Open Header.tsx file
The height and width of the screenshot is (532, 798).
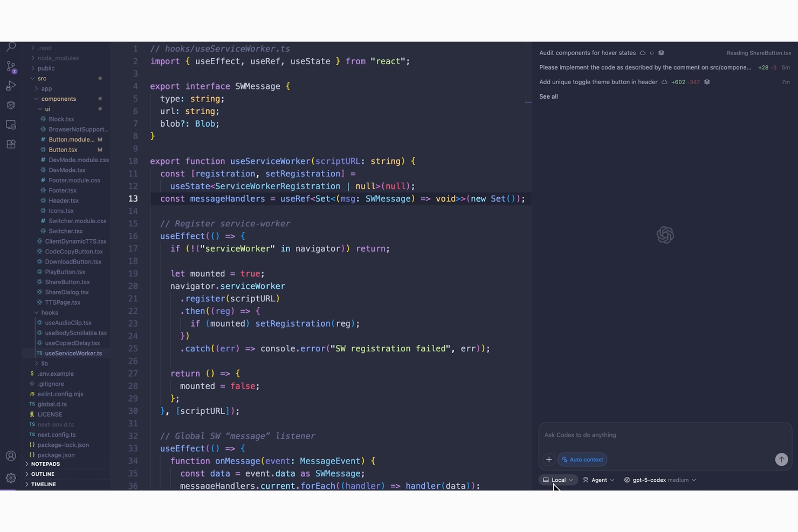[63, 201]
